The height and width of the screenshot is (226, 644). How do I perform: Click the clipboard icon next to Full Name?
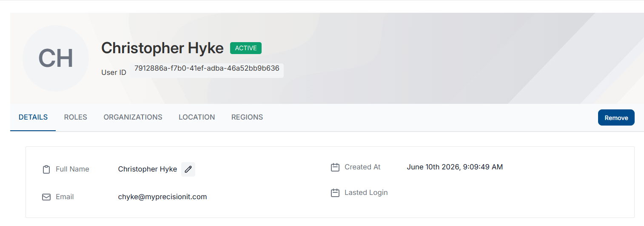46,169
